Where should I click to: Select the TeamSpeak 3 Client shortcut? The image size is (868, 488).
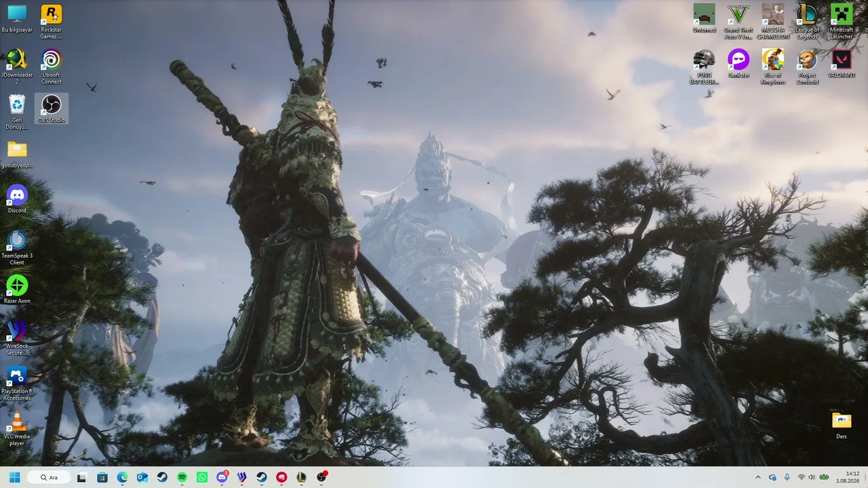coord(17,248)
